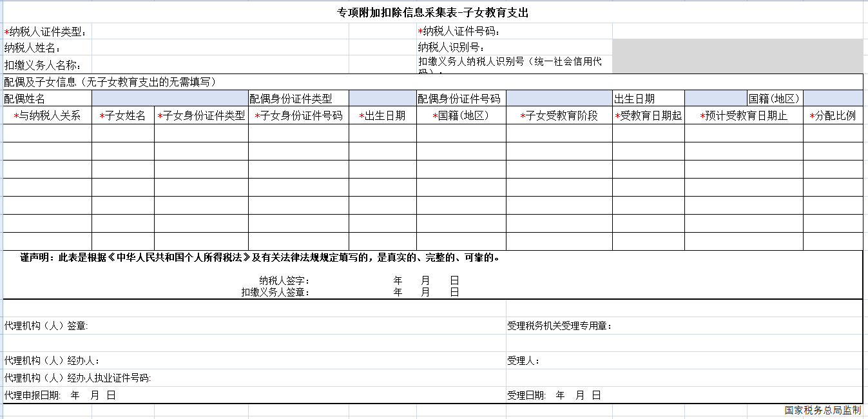Click the 受理人 label cell
Viewport: 868px width, 419px height.
(x=684, y=360)
